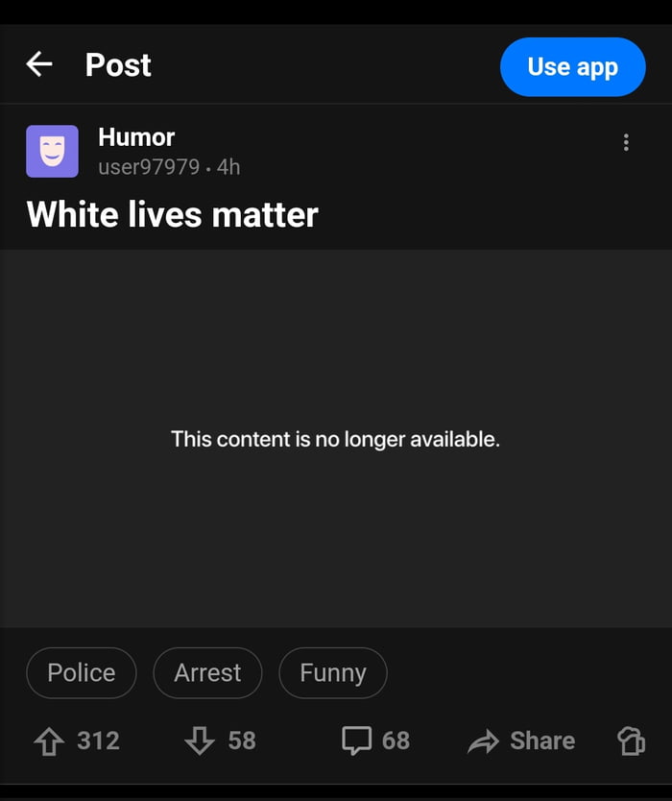Upvote the post with the up arrow
Screen dimensions: 672x801
pos(49,740)
